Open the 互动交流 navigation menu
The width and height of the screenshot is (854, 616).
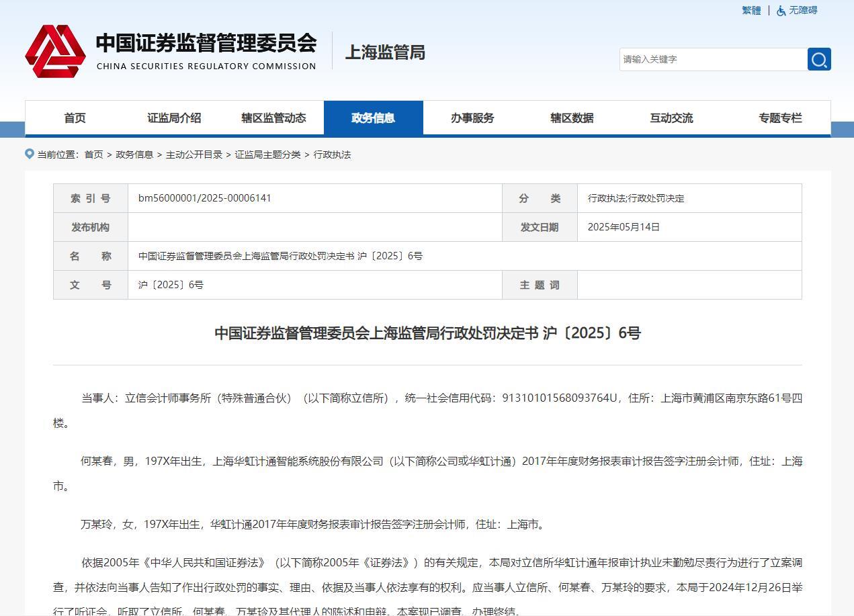tap(670, 118)
